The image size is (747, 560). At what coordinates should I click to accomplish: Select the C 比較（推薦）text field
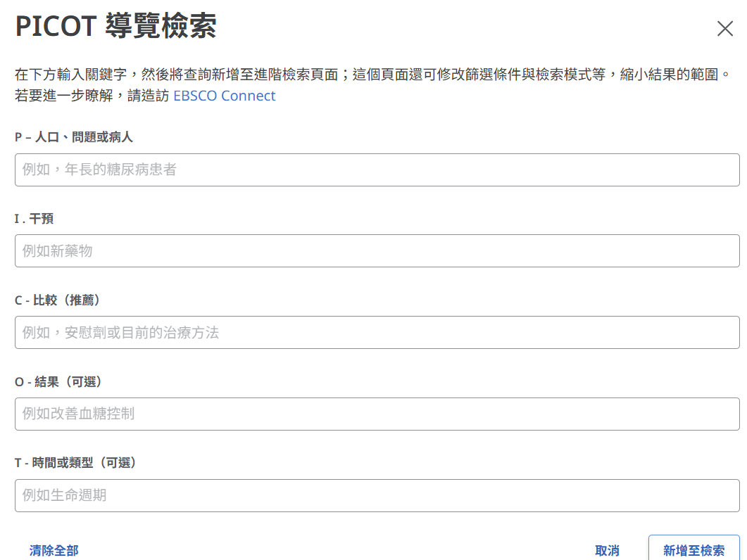[373, 332]
